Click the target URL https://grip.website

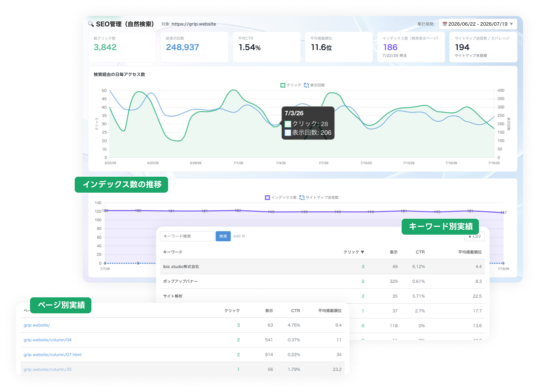coord(193,24)
